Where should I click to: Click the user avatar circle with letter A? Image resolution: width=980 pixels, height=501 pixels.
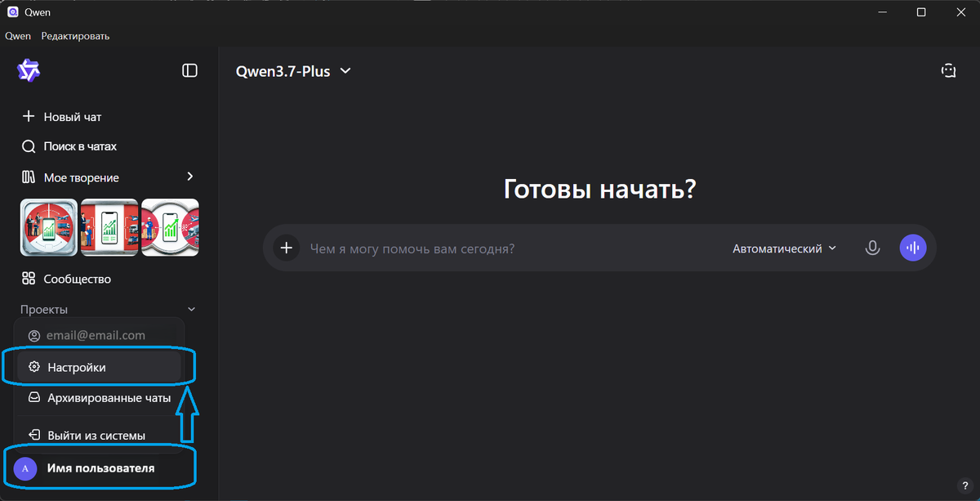[x=25, y=468]
